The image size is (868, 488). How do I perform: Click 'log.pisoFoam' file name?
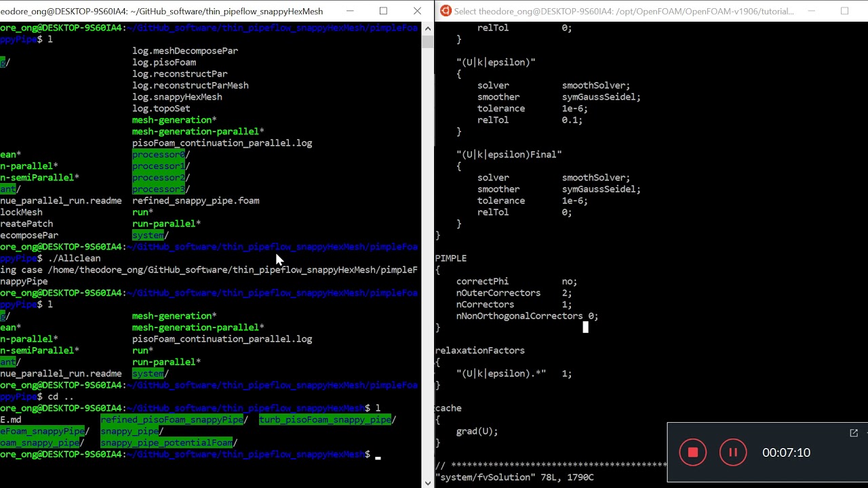pyautogui.click(x=164, y=62)
